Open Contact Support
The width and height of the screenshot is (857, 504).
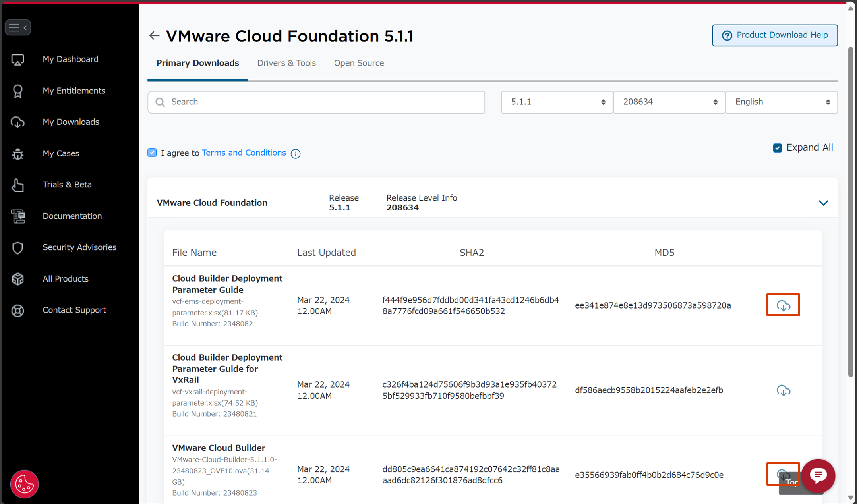coord(74,310)
